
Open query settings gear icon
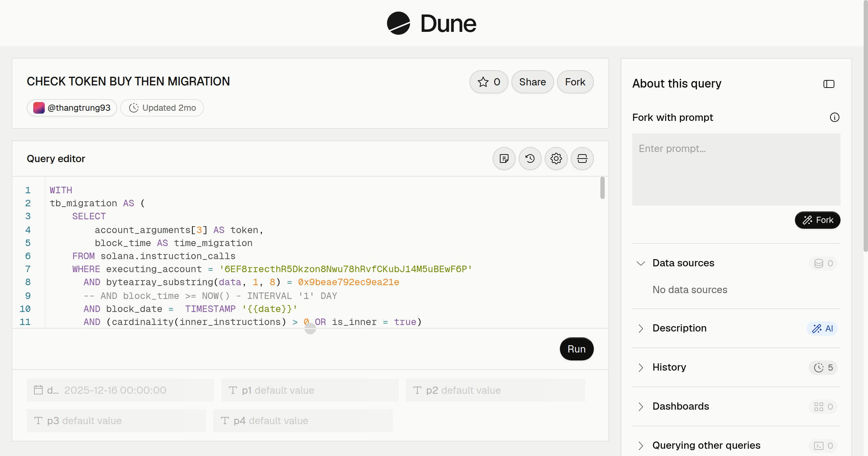[x=556, y=159]
